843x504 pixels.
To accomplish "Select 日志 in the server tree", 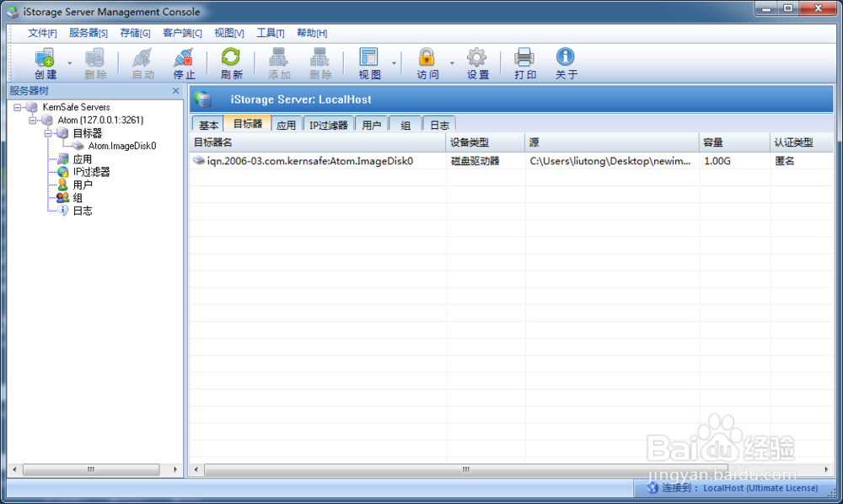I will [x=83, y=211].
